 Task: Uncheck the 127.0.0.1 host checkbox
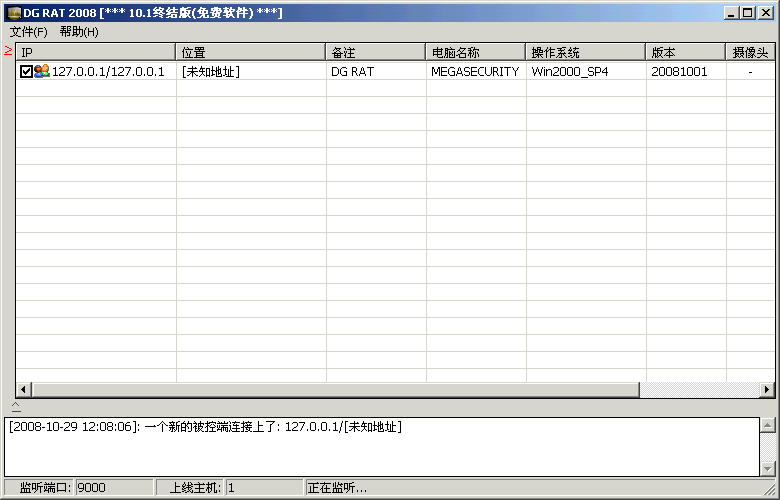26,72
